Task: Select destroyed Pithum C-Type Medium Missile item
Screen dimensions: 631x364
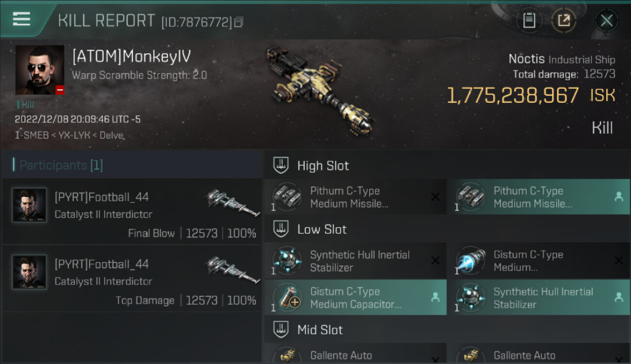Action: [355, 197]
